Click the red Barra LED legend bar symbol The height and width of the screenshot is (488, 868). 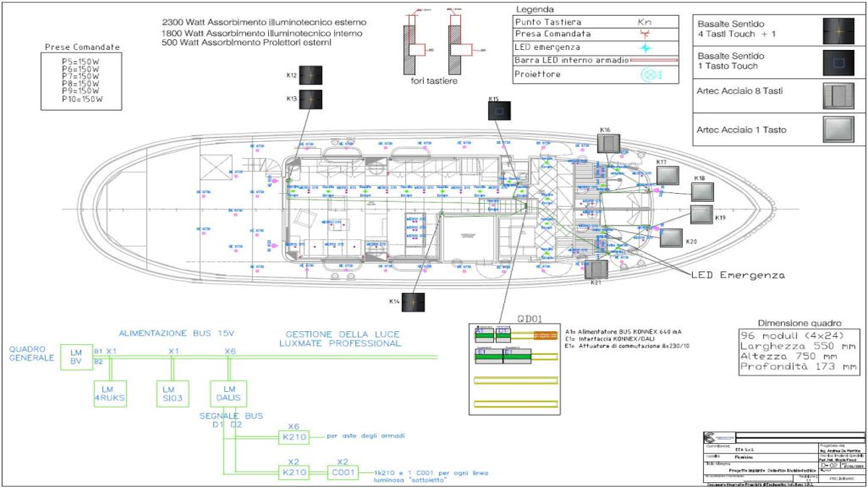tap(653, 61)
